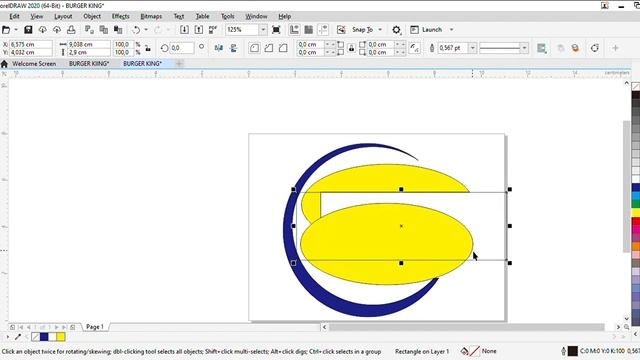
Task: Pick the dark blue document palette swatch
Action: [x=44, y=337]
